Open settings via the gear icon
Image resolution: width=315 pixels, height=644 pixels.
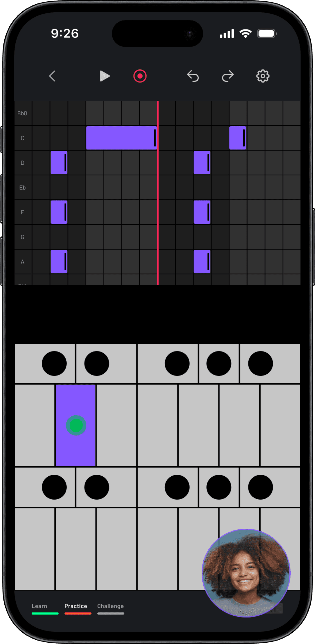click(x=263, y=76)
